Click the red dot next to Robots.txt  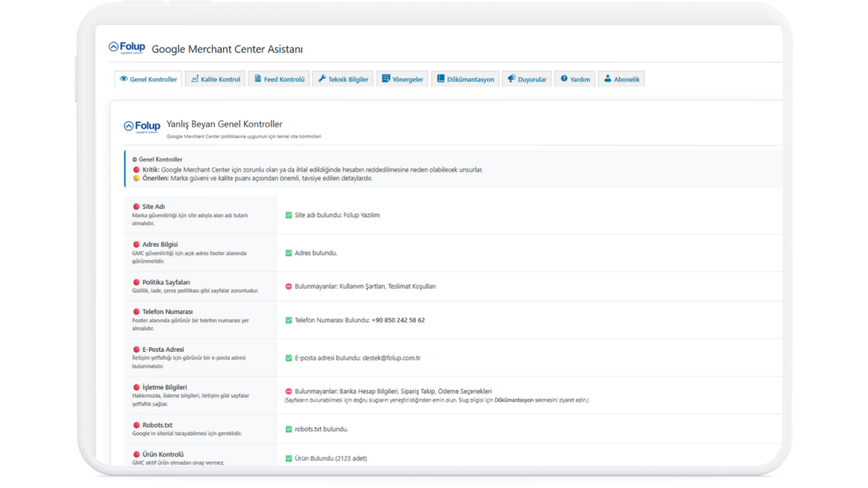(136, 425)
